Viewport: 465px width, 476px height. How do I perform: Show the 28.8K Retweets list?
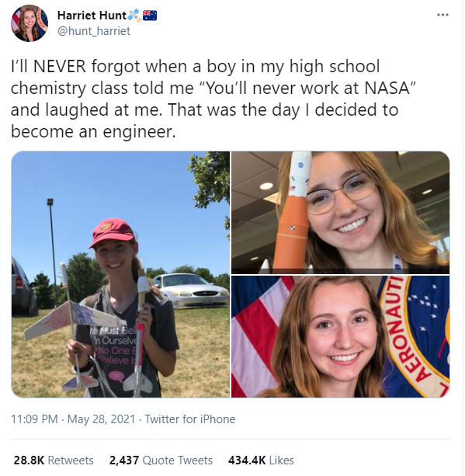[54, 460]
